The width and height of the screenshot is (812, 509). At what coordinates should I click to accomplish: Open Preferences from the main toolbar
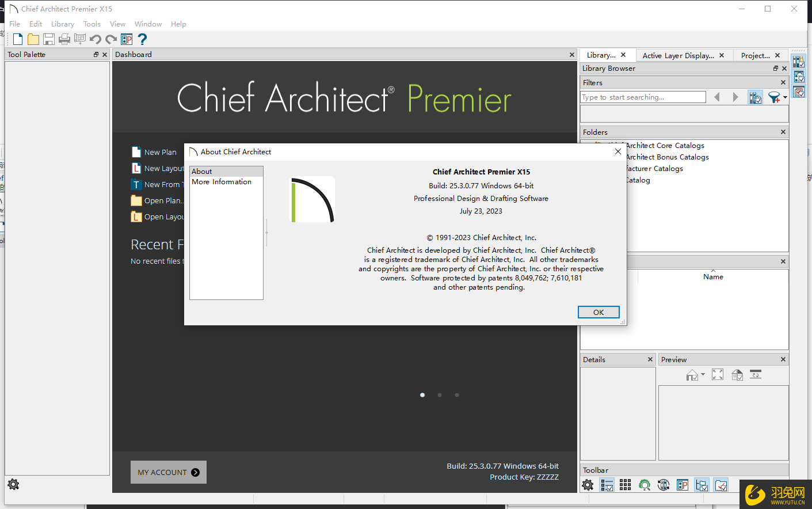pyautogui.click(x=127, y=39)
